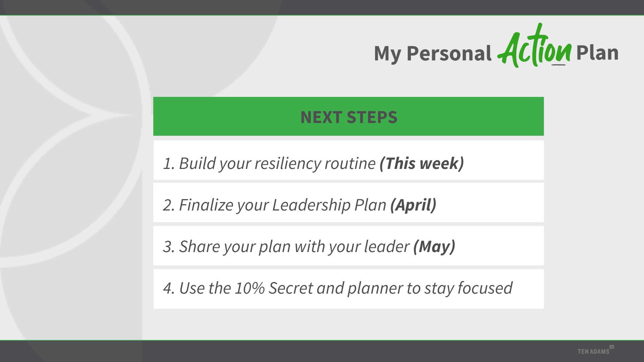Select the green NEXT STEPS header
This screenshot has height=362, width=644.
pyautogui.click(x=348, y=116)
